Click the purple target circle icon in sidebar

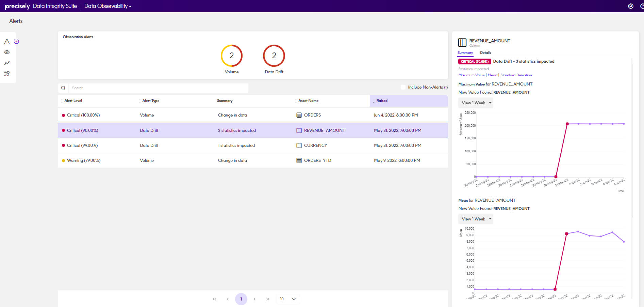(x=16, y=42)
